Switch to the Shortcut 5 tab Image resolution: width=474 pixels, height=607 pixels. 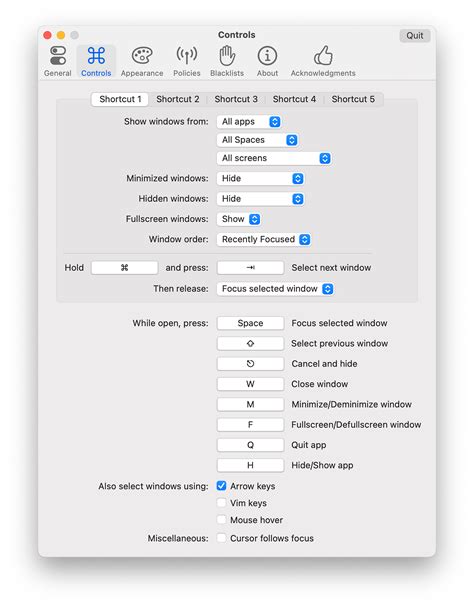353,99
